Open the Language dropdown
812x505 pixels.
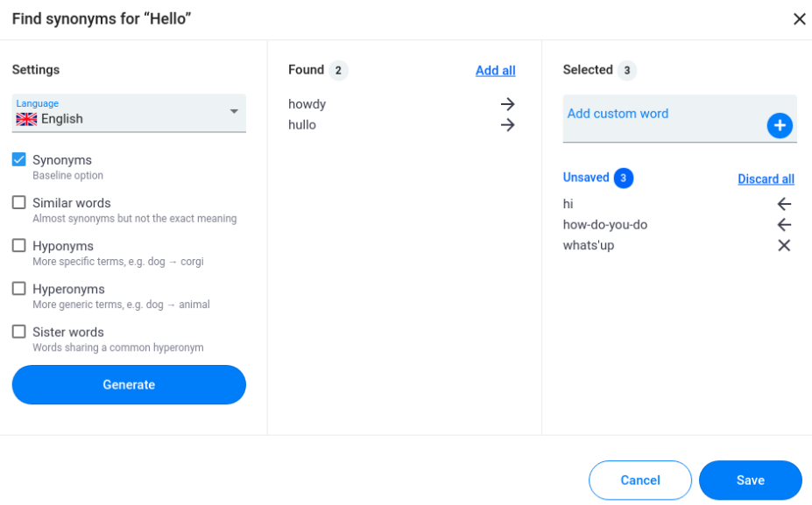click(129, 114)
